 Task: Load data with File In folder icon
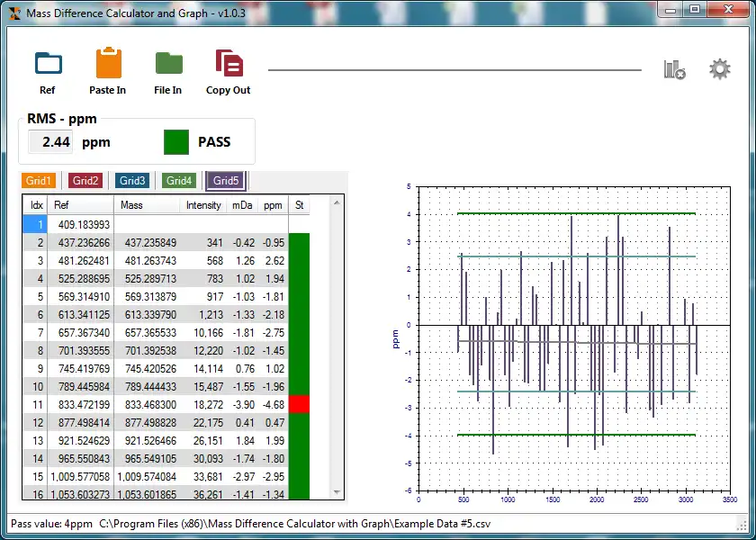click(x=169, y=63)
